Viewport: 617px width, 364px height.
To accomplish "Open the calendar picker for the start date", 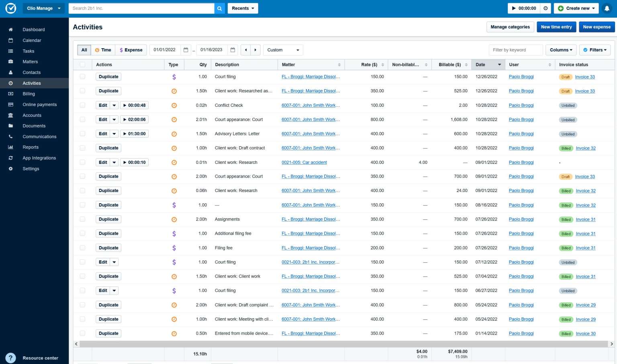I will click(186, 49).
